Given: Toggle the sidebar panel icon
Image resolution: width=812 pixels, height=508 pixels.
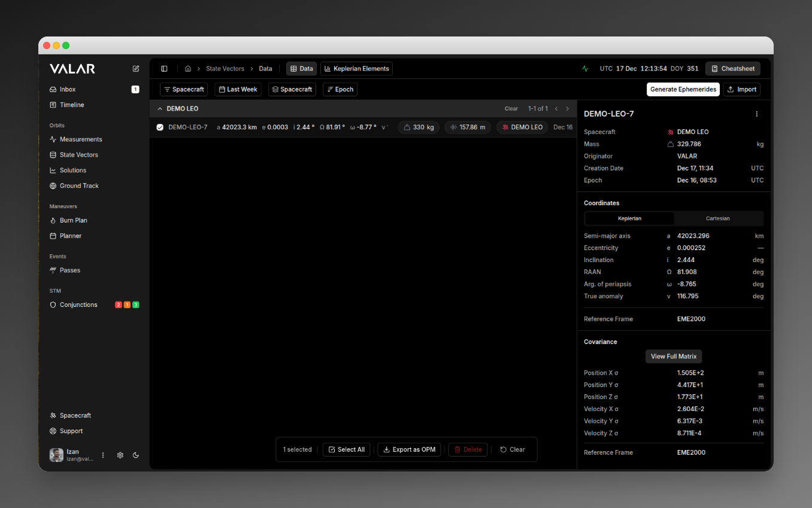Looking at the screenshot, I should [164, 69].
